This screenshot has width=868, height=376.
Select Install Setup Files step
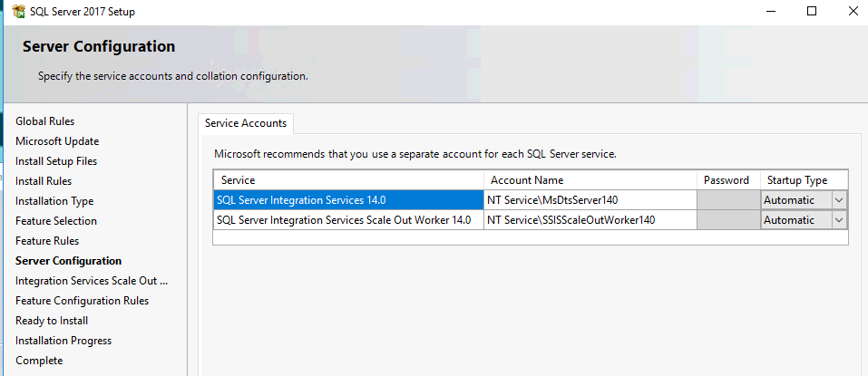56,161
